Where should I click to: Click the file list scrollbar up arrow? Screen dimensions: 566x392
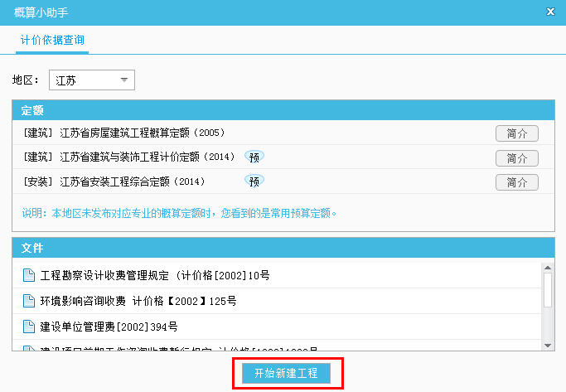(x=547, y=267)
